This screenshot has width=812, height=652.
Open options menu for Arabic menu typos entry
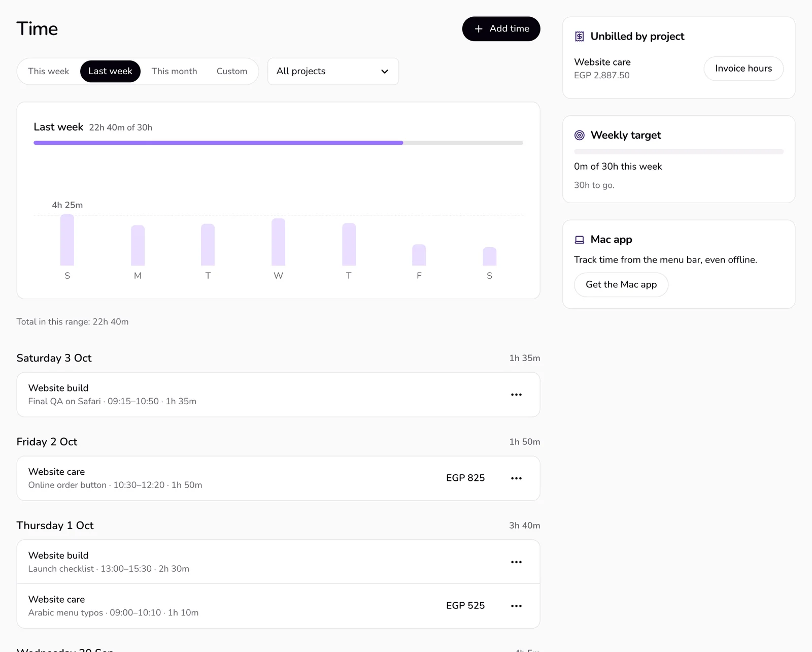click(x=516, y=606)
